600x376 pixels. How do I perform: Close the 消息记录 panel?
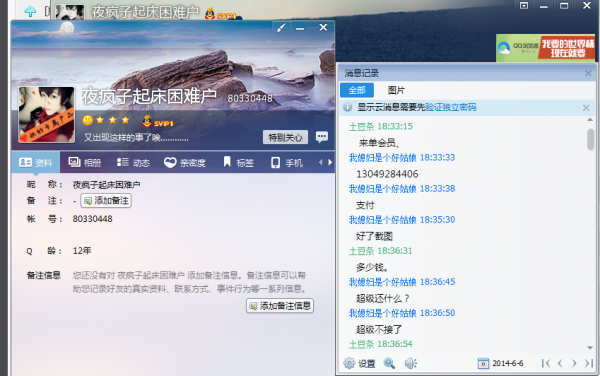588,73
